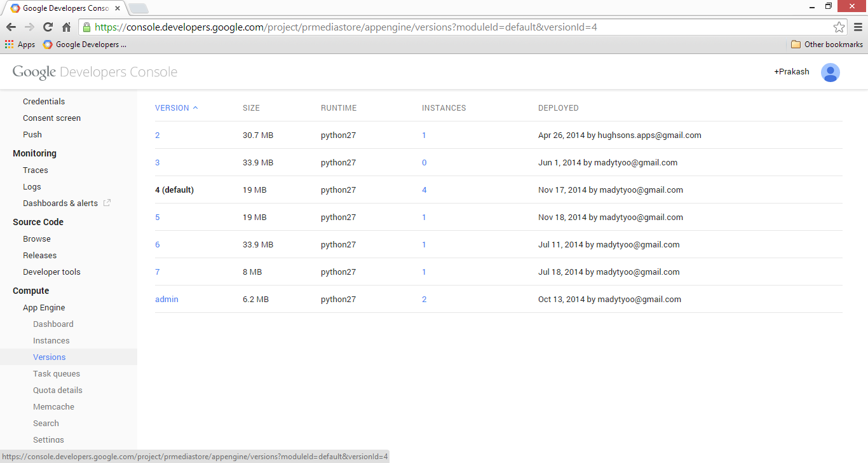
Task: Open version 7 link
Action: coord(158,272)
